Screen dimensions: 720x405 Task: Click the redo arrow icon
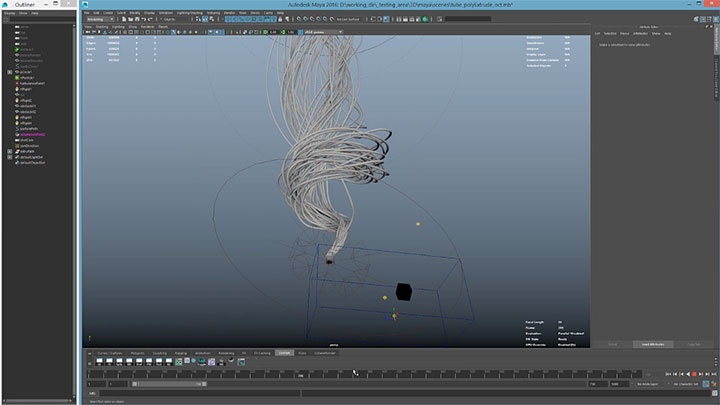tap(150, 19)
